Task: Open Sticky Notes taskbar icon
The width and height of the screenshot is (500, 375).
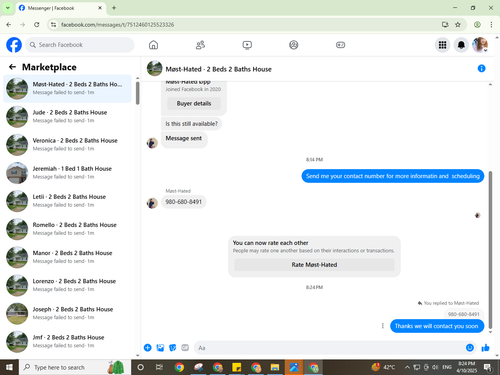Action: 236,367
